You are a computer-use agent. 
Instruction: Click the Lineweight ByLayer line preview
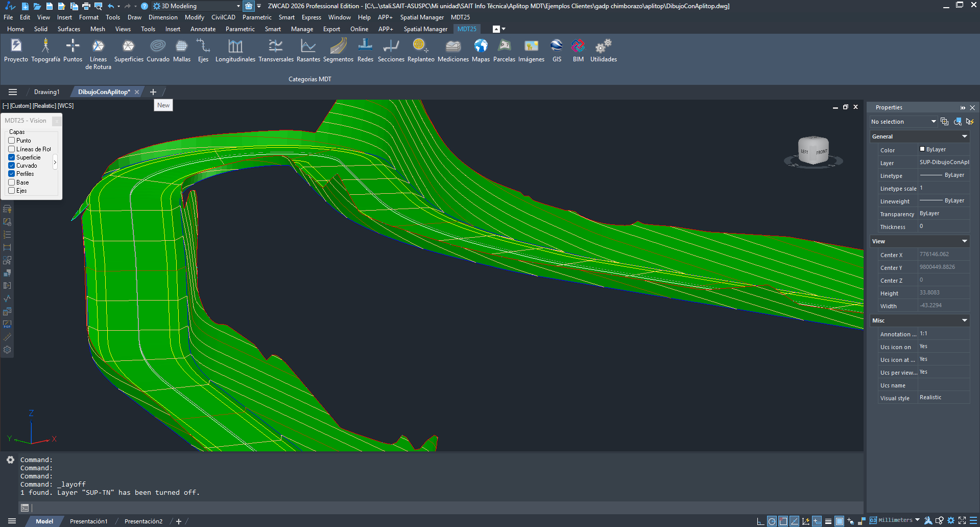(931, 200)
